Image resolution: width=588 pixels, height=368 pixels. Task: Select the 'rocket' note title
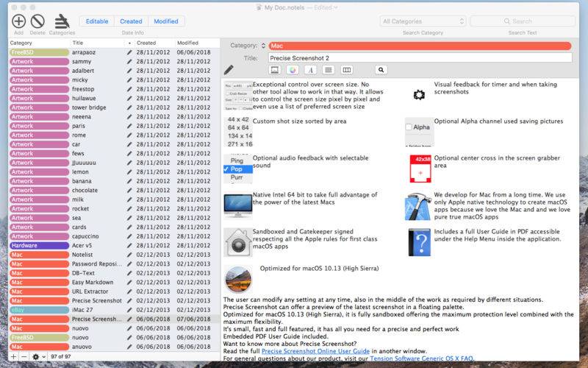(x=81, y=209)
